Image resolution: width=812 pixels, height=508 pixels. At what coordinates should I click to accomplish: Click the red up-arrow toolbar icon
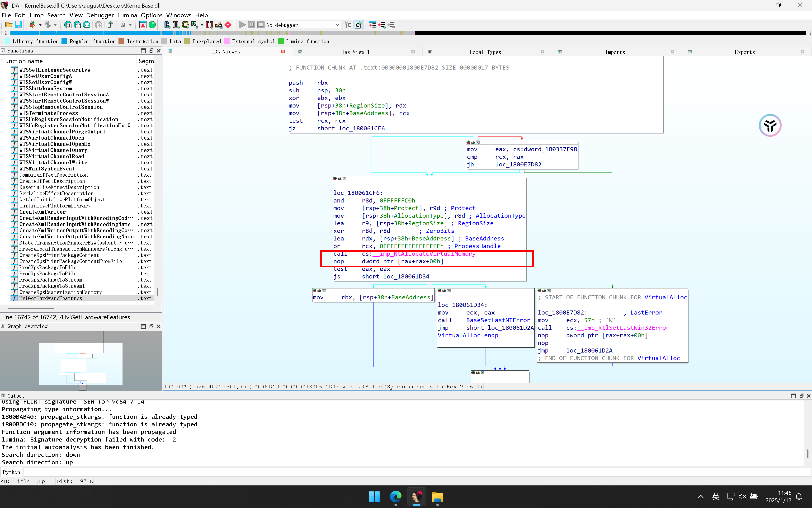click(x=143, y=25)
